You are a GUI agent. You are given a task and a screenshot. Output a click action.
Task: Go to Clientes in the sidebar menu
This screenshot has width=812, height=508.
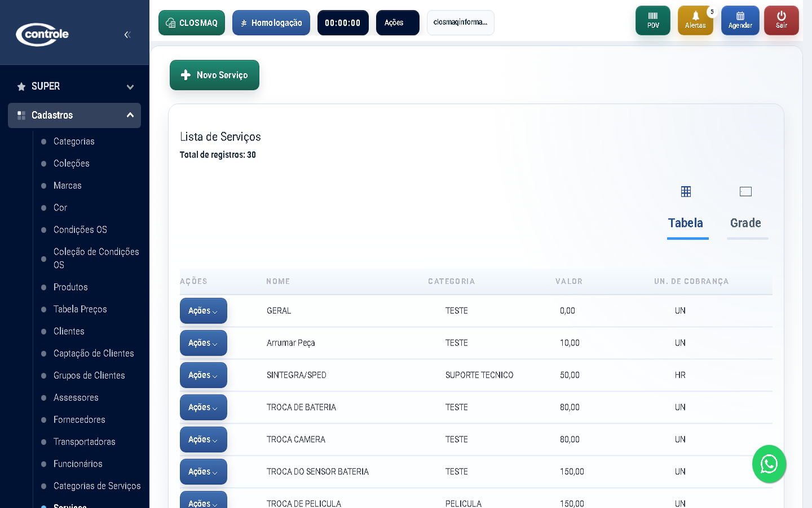pos(69,331)
